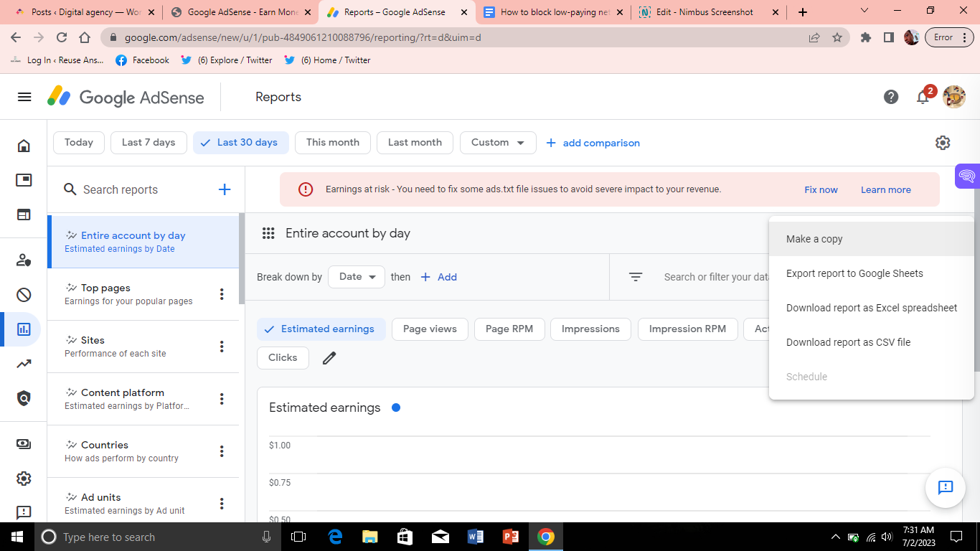Open the Account settings sidebar gear

tap(24, 479)
